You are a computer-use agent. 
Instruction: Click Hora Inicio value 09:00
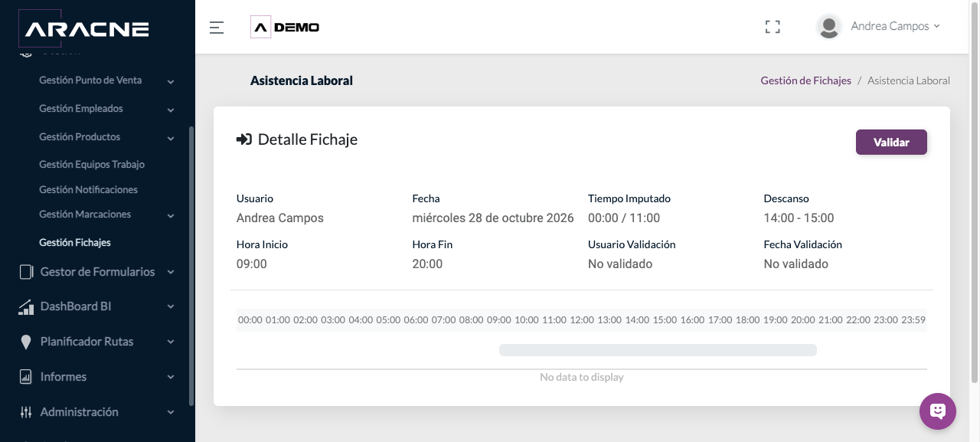pyautogui.click(x=252, y=264)
